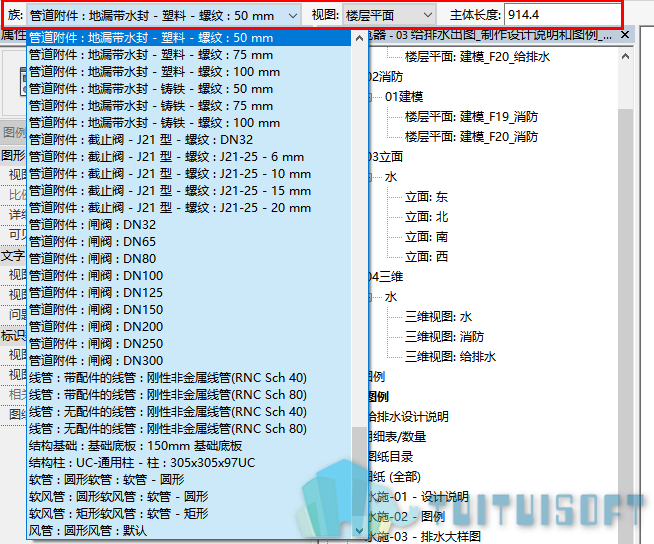Open 三维视图: 给排水
Viewport: 654px width, 544px height.
click(450, 357)
